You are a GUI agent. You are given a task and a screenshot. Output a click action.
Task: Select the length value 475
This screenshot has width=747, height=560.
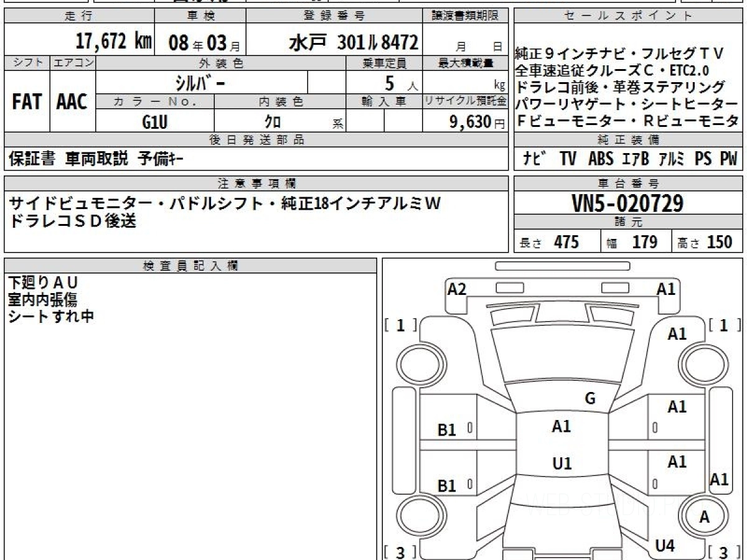[566, 242]
